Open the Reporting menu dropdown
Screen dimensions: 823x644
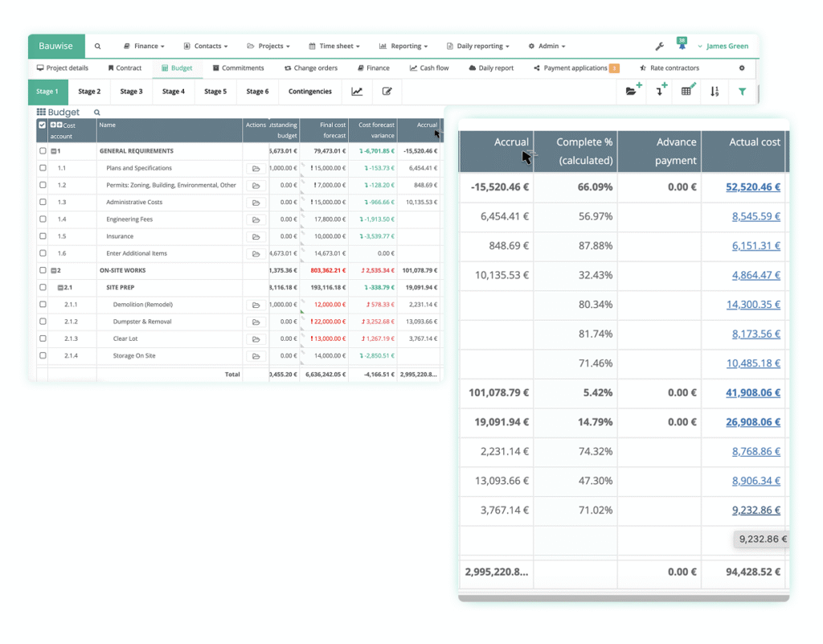click(402, 46)
